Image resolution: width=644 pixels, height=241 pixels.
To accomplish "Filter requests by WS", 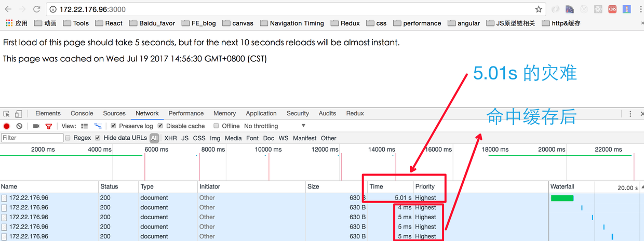I will 284,138.
